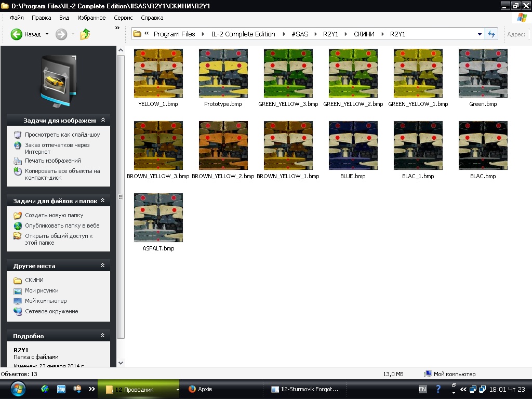
Task: Switch to Il2-Sturmovik Forgot taskbar button
Action: point(304,389)
